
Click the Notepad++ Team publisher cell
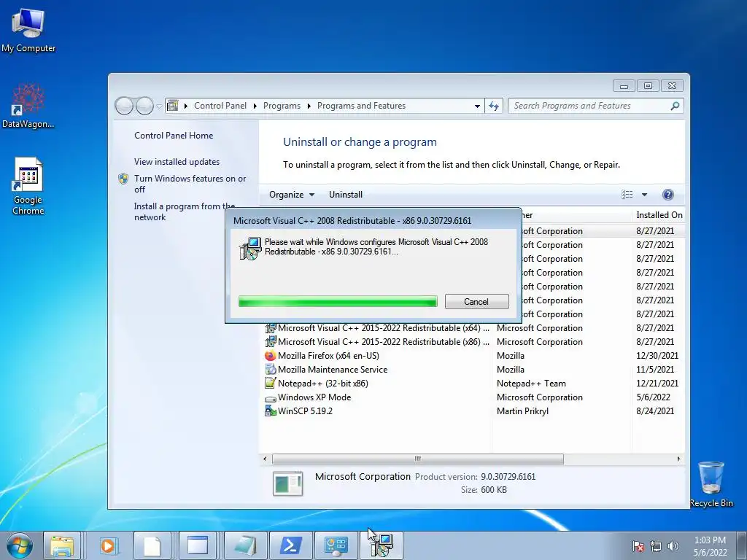[531, 384]
